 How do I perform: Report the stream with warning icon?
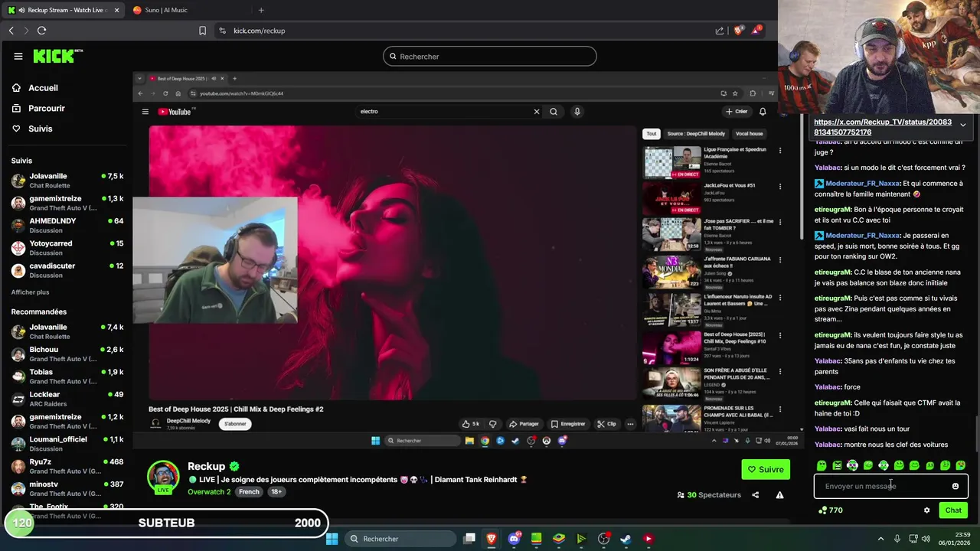779,495
